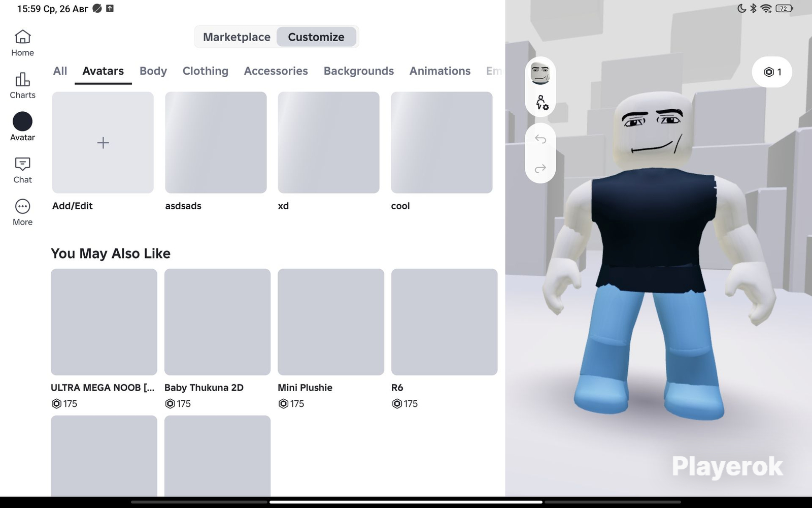Open the Charts sidebar icon

click(x=22, y=79)
